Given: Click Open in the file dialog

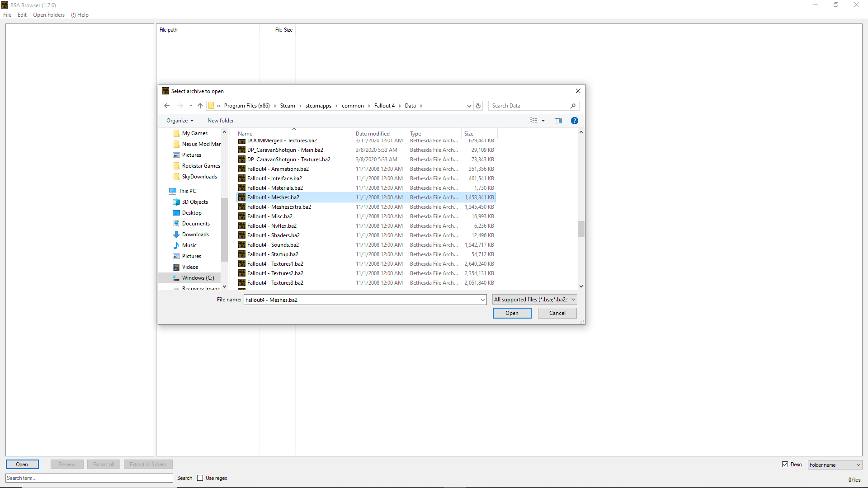Looking at the screenshot, I should click(x=512, y=313).
